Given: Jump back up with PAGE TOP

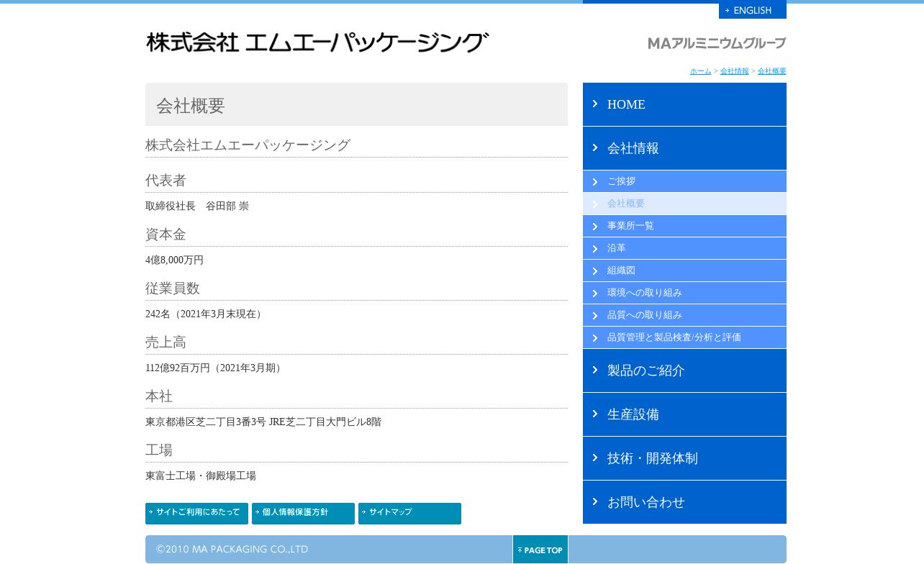Looking at the screenshot, I should click(x=540, y=550).
